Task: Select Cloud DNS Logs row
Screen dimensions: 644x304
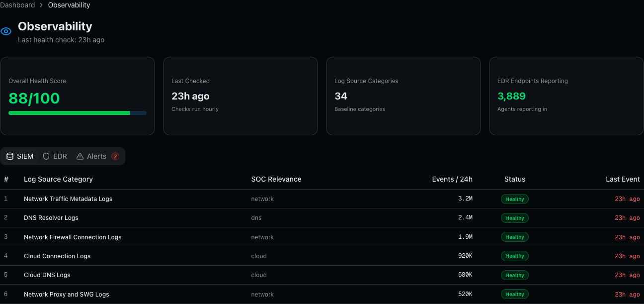Action: point(322,275)
